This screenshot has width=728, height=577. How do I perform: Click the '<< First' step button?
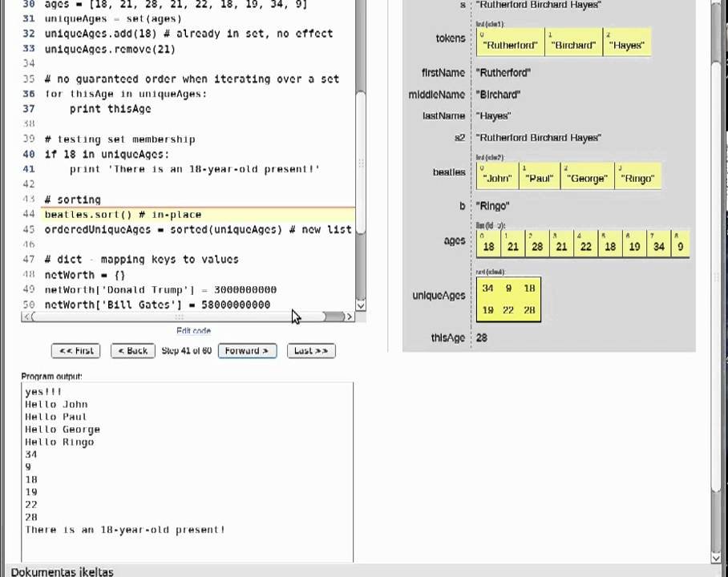77,351
